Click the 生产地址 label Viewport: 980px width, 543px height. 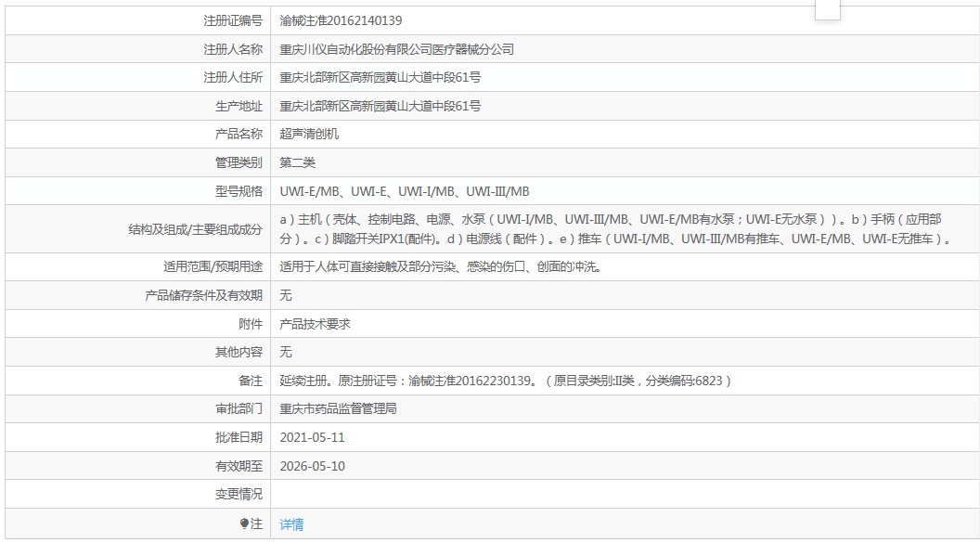click(239, 106)
